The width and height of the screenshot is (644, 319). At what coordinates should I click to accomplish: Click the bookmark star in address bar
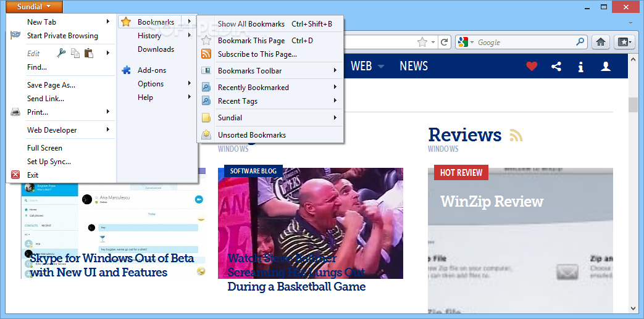pos(422,42)
